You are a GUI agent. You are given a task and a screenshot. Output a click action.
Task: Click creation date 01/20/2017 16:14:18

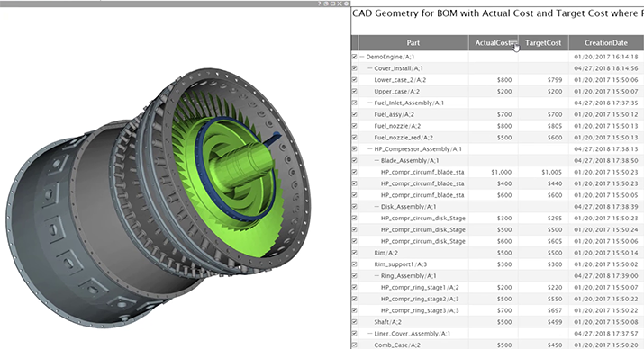click(x=606, y=57)
